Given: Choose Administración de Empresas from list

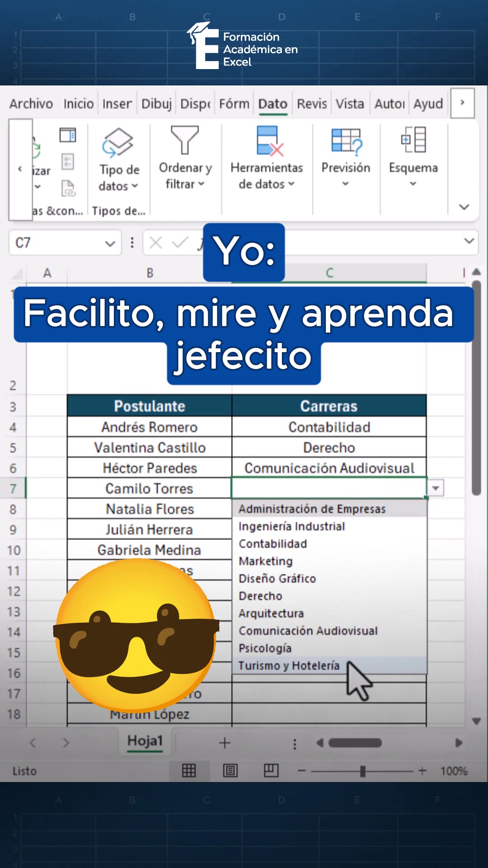Looking at the screenshot, I should pyautogui.click(x=329, y=509).
